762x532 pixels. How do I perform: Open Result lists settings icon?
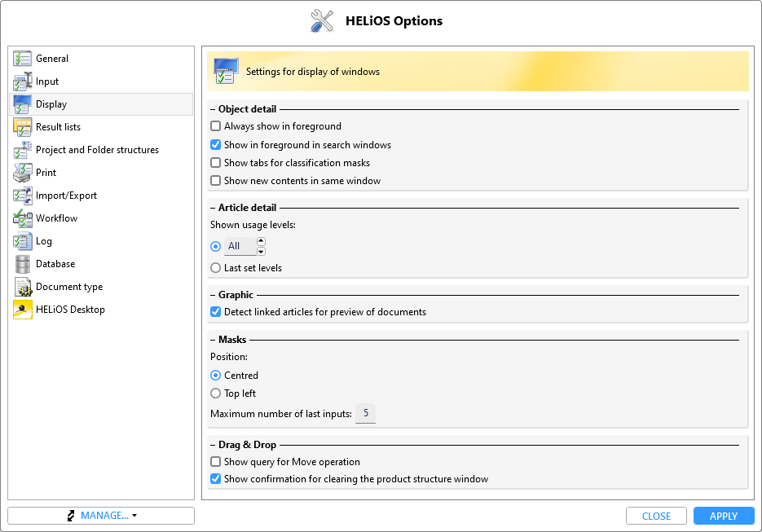23,127
